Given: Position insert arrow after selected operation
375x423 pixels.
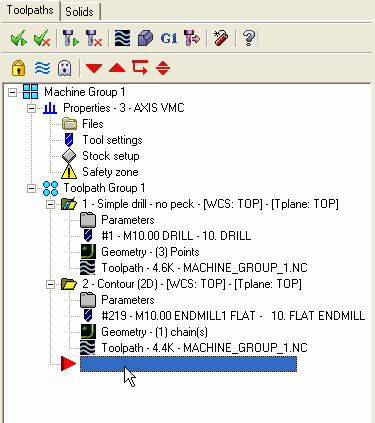Looking at the screenshot, I should point(140,68).
